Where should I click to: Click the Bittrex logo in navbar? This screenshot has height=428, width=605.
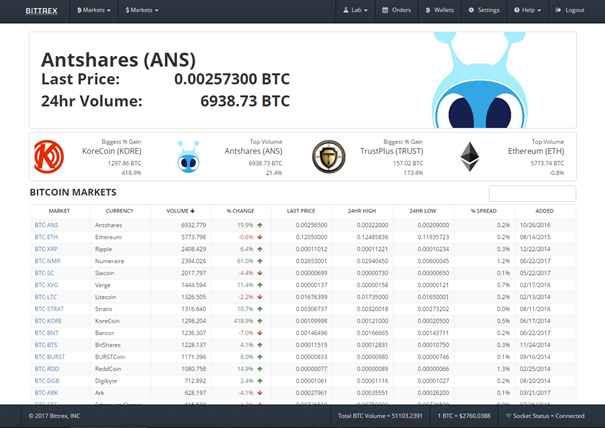41,10
